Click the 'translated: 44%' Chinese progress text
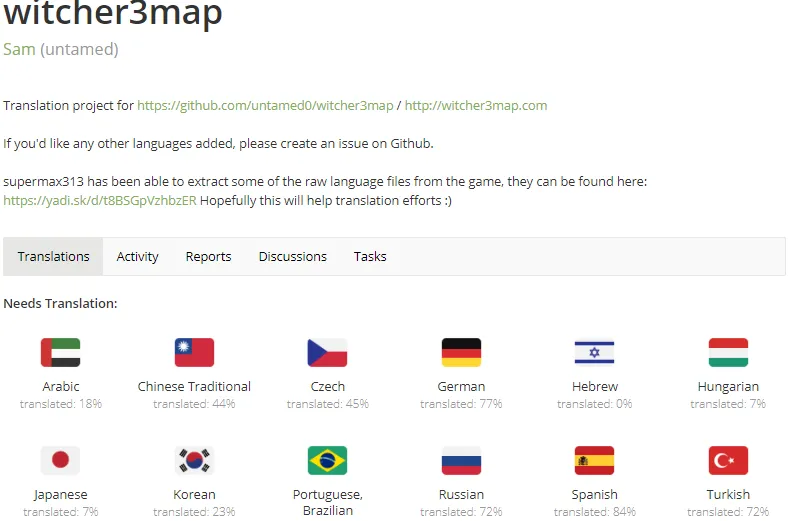The image size is (792, 521). coord(194,404)
